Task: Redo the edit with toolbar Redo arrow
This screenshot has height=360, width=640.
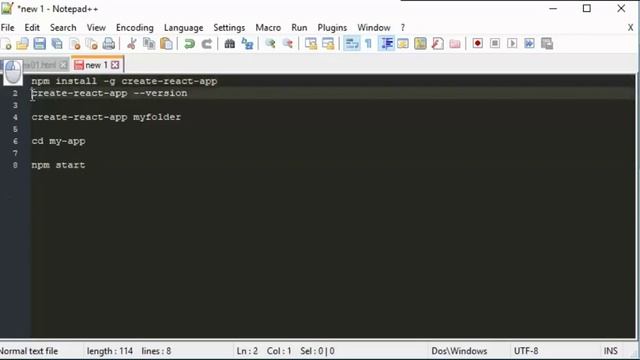Action: coord(207,44)
